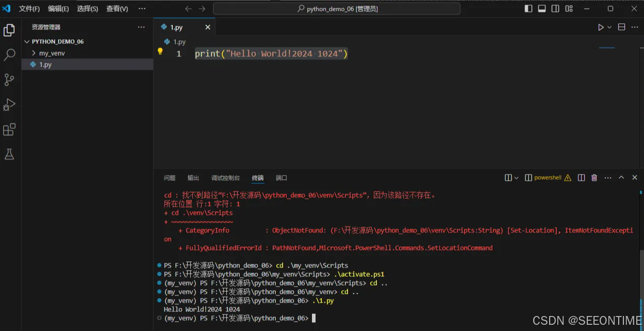The height and width of the screenshot is (331, 644).
Task: Open the Testing flask view
Action: click(9, 154)
